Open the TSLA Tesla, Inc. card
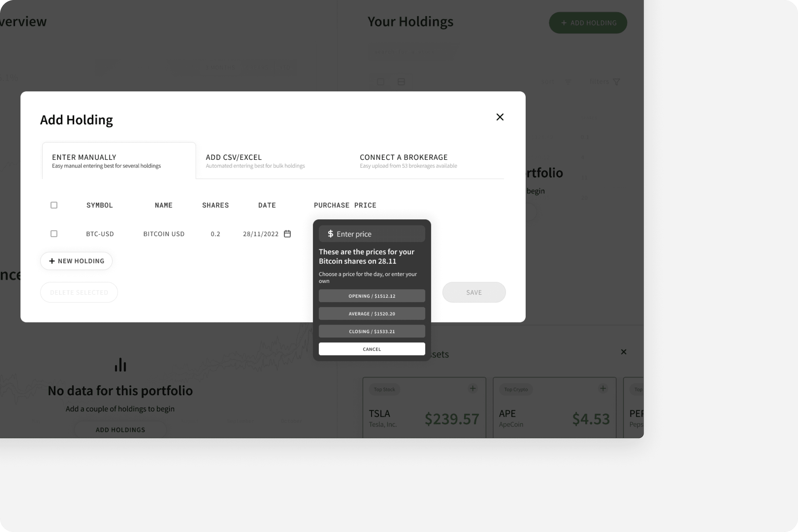The width and height of the screenshot is (798, 532). [424, 407]
